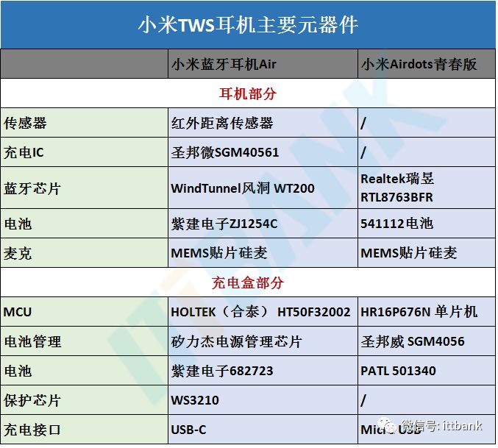Select the slash cell in the 传感器 row
The height and width of the screenshot is (448, 498).
coord(426,123)
